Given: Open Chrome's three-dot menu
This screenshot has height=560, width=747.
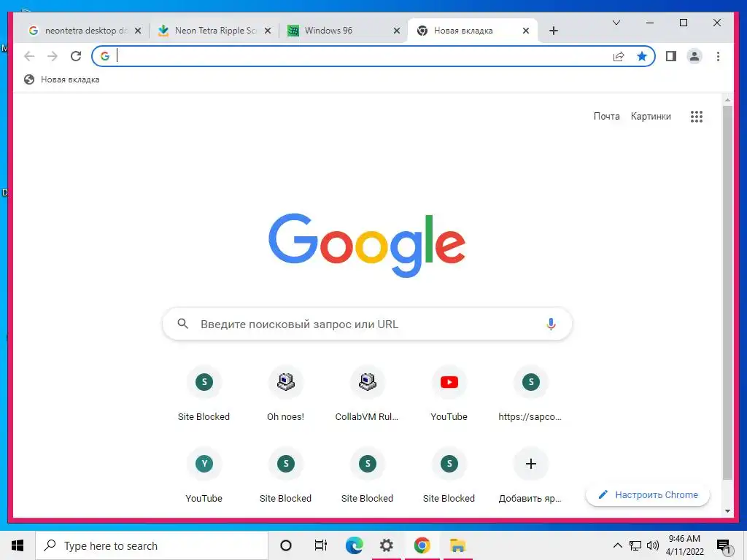Looking at the screenshot, I should pos(718,56).
